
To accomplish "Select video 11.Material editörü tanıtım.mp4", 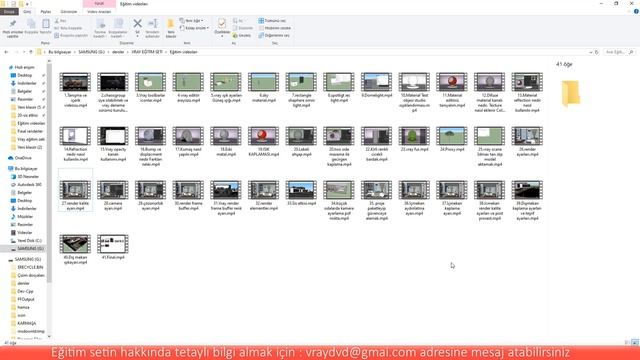I will (x=452, y=90).
